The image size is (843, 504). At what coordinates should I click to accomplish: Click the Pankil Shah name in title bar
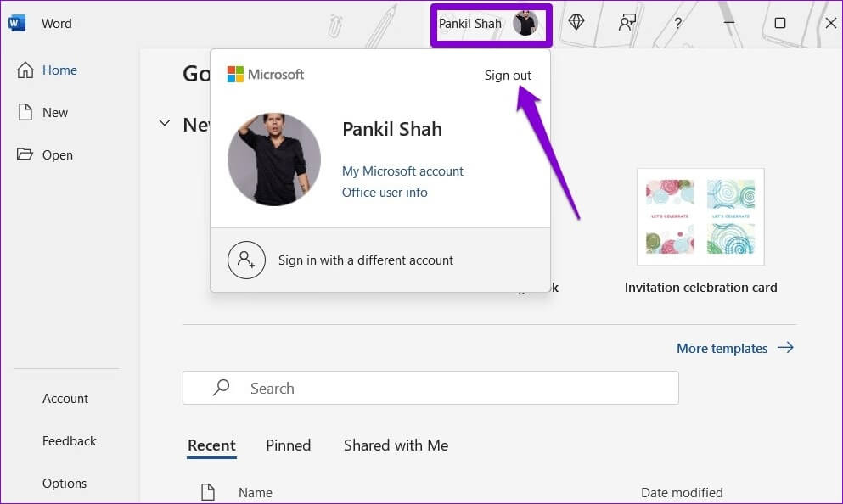pos(469,24)
